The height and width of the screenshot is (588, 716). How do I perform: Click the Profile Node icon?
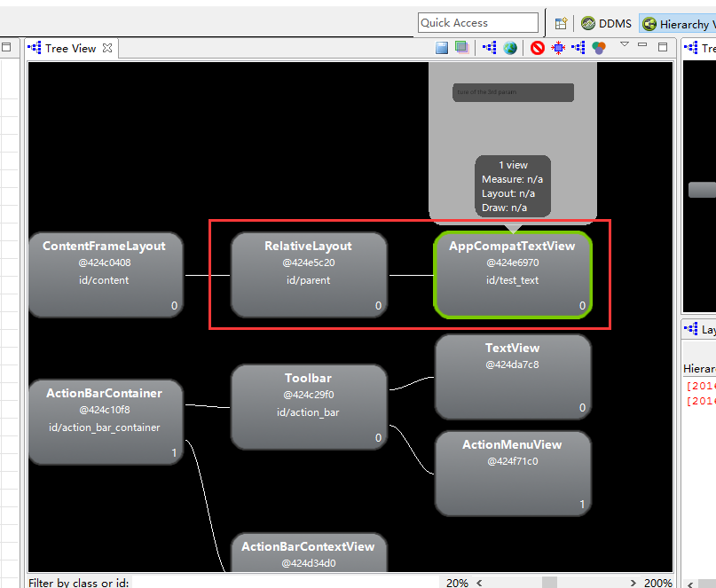(599, 47)
